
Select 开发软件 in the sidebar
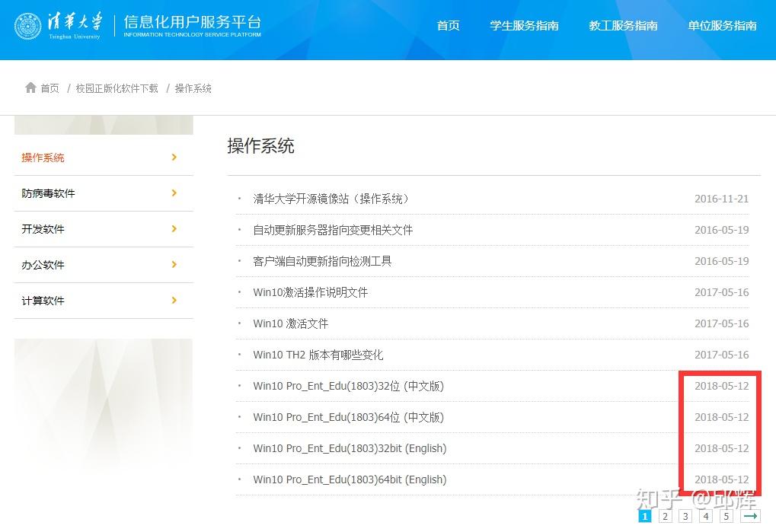43,229
